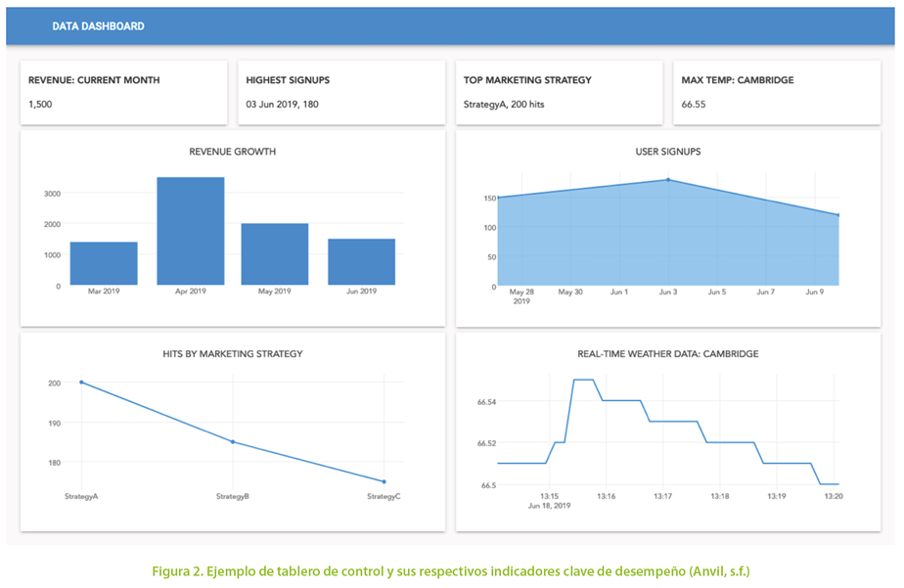The height and width of the screenshot is (588, 904).
Task: Click the StrategyC data point marker
Action: [x=384, y=481]
